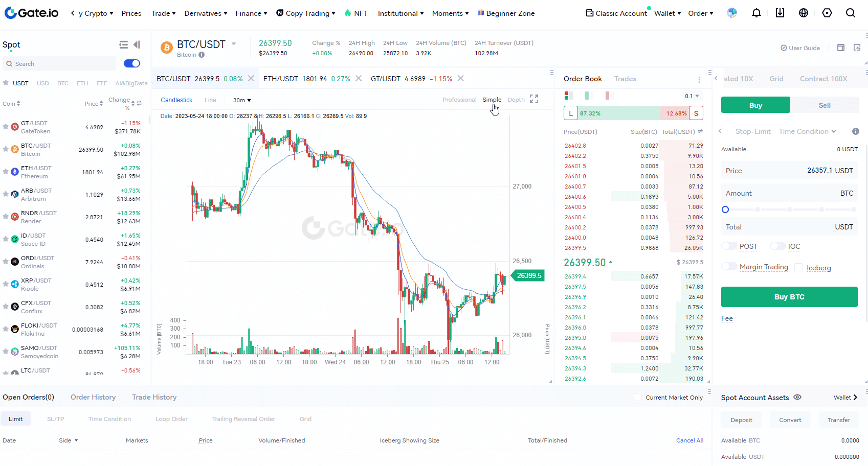The image size is (868, 466).
Task: Open order book more options menu
Action: [x=699, y=80]
